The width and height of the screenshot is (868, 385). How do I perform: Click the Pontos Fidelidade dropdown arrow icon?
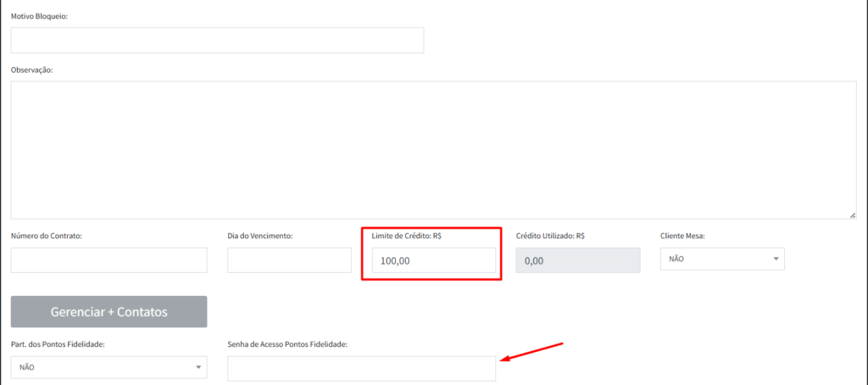pos(198,367)
